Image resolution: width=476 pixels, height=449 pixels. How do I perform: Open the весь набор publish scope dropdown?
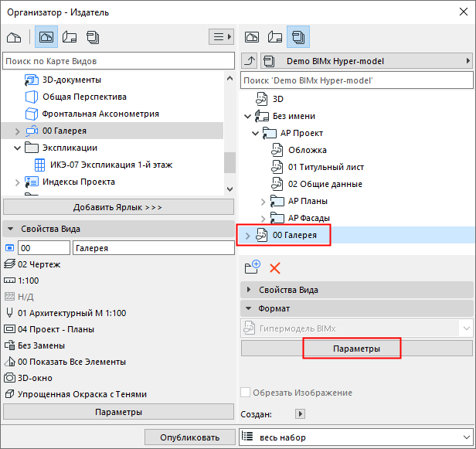pyautogui.click(x=356, y=437)
